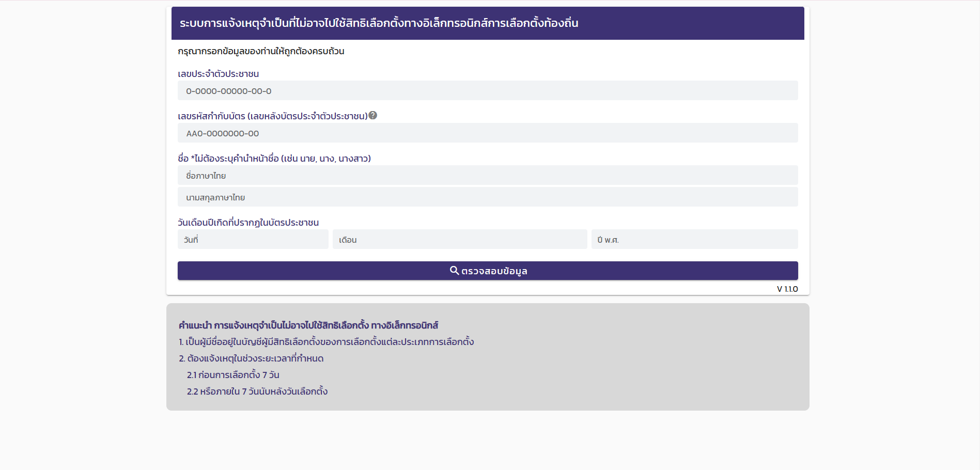The height and width of the screenshot is (470, 980).
Task: Click the label ชื่อ *ไม่ต้องระบุคำนำหน้าชื่อ
Action: (274, 159)
